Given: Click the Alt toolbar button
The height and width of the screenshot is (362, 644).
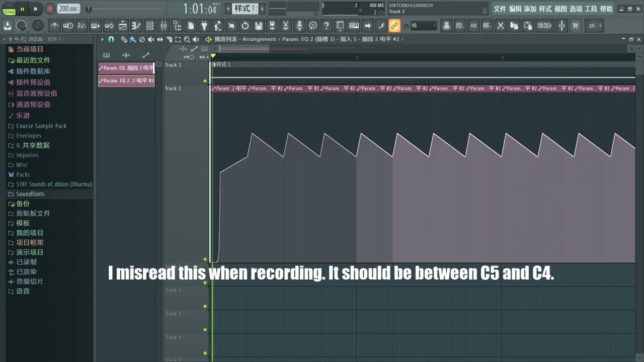Looking at the screenshot, I should 473,26.
